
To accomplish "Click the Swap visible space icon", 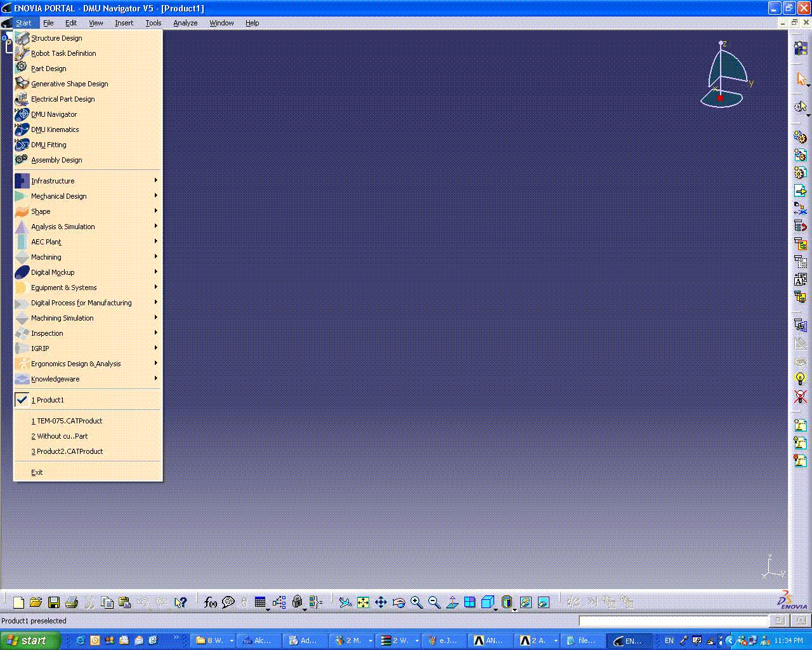I will (x=543, y=602).
